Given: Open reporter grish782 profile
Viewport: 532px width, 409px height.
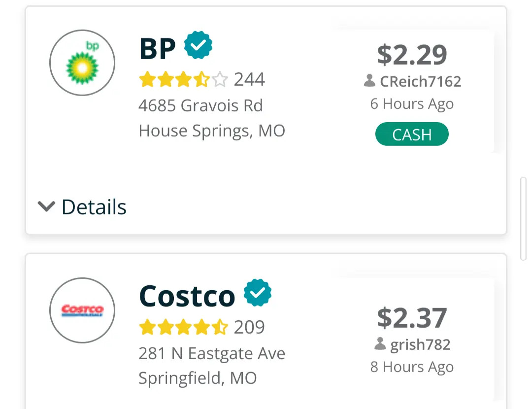Looking at the screenshot, I should 420,344.
